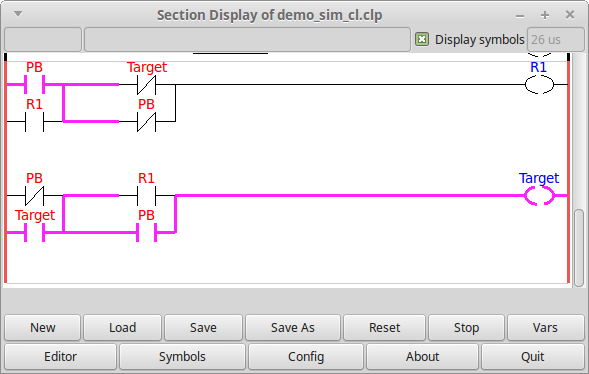Select the Target normally-closed contact in first rung

(x=146, y=84)
